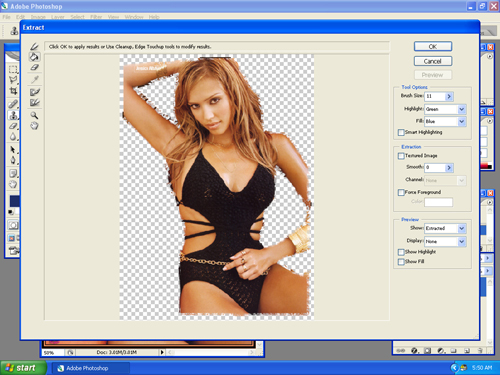Check the Textured Image option

[401, 156]
